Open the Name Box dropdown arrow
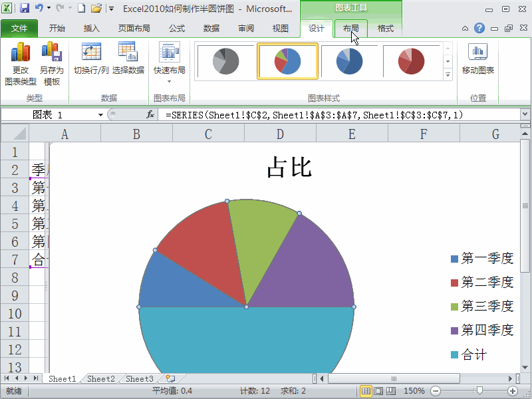 point(100,114)
